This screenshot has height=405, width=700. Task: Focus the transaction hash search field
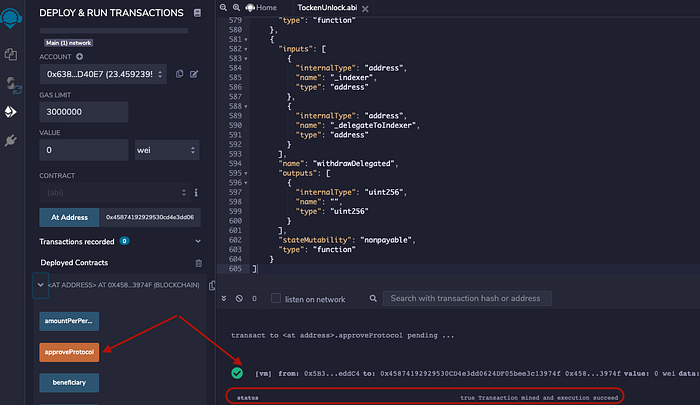click(467, 298)
